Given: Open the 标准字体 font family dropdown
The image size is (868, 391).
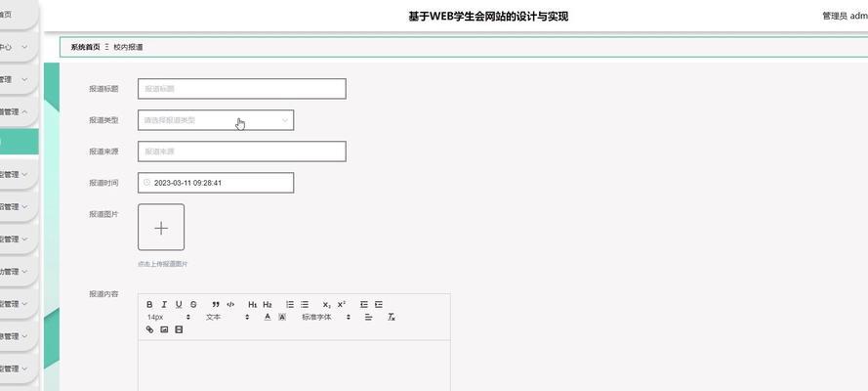Looking at the screenshot, I should tap(326, 317).
